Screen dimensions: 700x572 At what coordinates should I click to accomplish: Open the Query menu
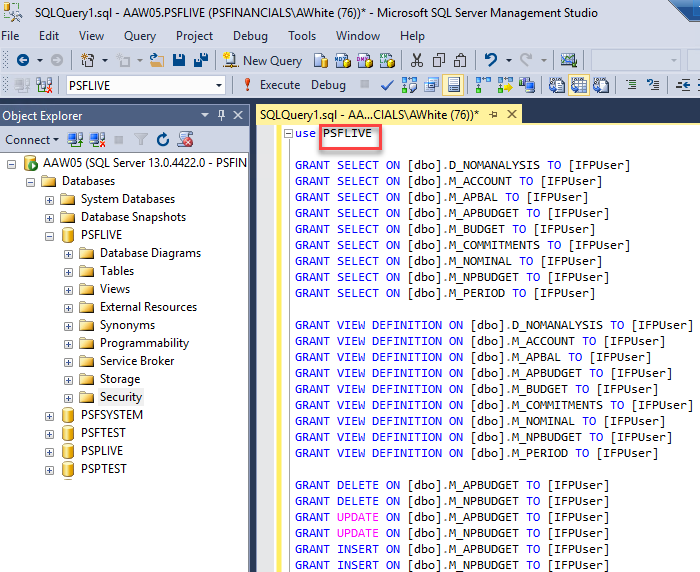pyautogui.click(x=140, y=36)
